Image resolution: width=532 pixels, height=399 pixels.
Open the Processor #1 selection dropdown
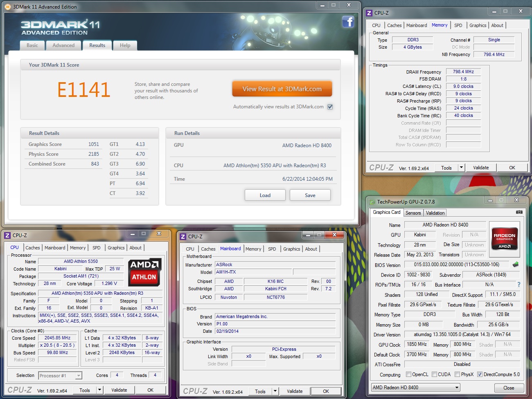tap(60, 375)
